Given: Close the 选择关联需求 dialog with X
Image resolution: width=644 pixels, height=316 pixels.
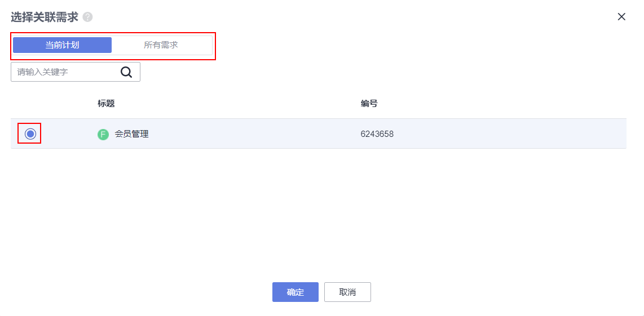Looking at the screenshot, I should pos(622,17).
